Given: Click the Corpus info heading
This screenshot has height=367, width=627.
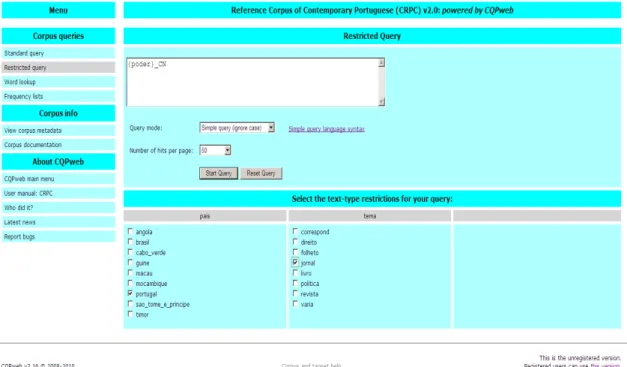Looking at the screenshot, I should (x=58, y=113).
